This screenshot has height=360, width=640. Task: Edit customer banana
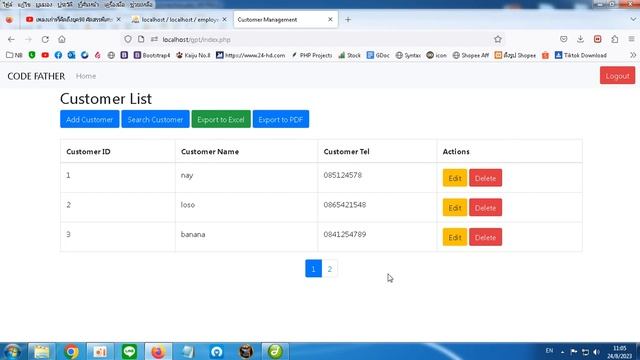(x=455, y=237)
